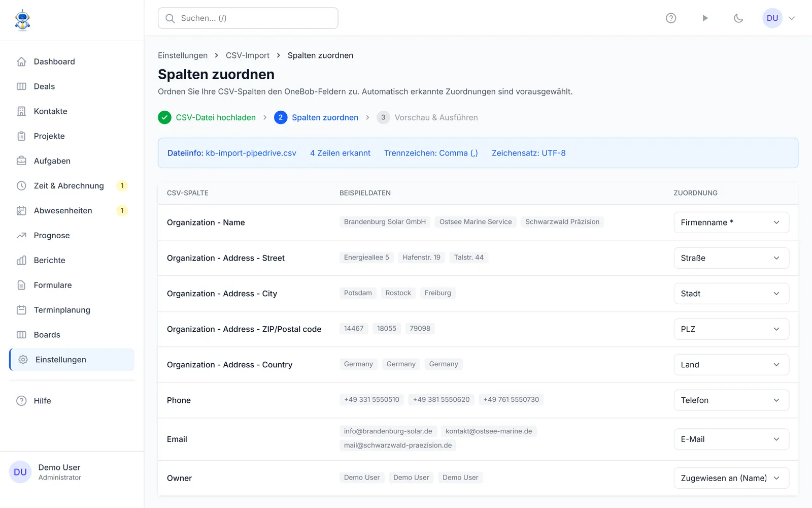Click the Kontakte building icon
The width and height of the screenshot is (812, 508).
click(21, 111)
